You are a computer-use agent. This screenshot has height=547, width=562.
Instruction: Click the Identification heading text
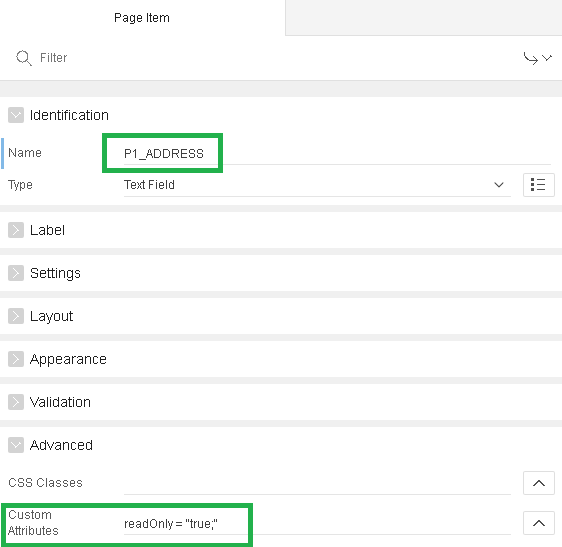(69, 115)
